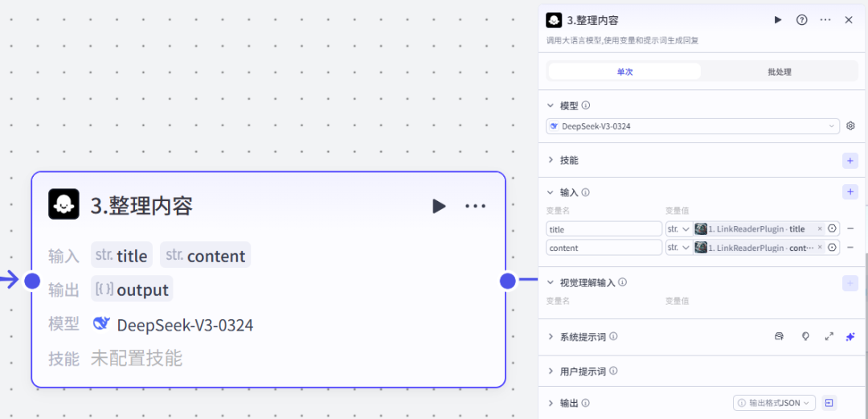Click the LLM icon in the panel header
Viewport: 868px width, 419px height.
[554, 20]
